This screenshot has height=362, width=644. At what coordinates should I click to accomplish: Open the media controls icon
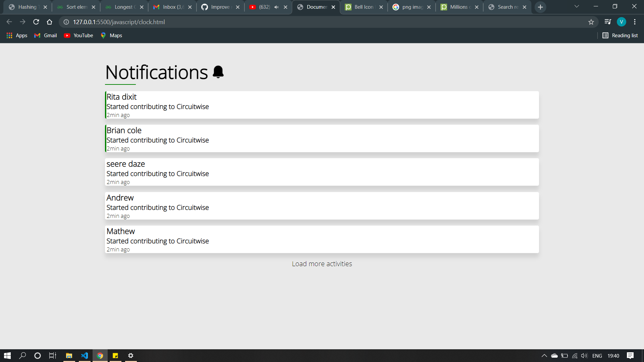coord(607,22)
